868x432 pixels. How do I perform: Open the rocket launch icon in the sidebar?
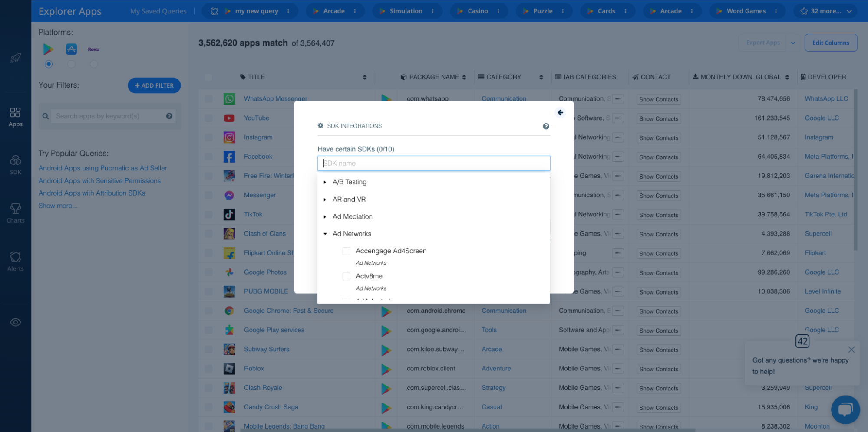pos(16,58)
